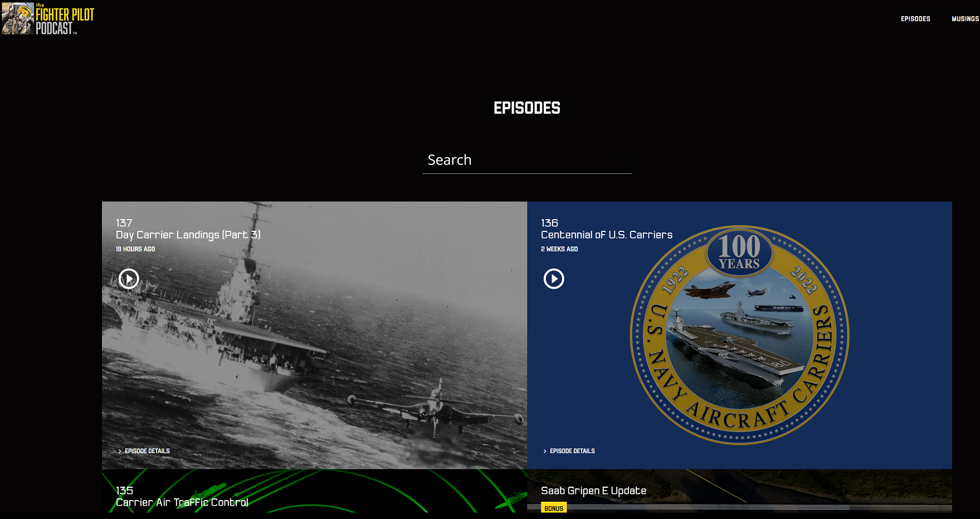Click inside the Search field
980x519 pixels.
click(x=501, y=160)
